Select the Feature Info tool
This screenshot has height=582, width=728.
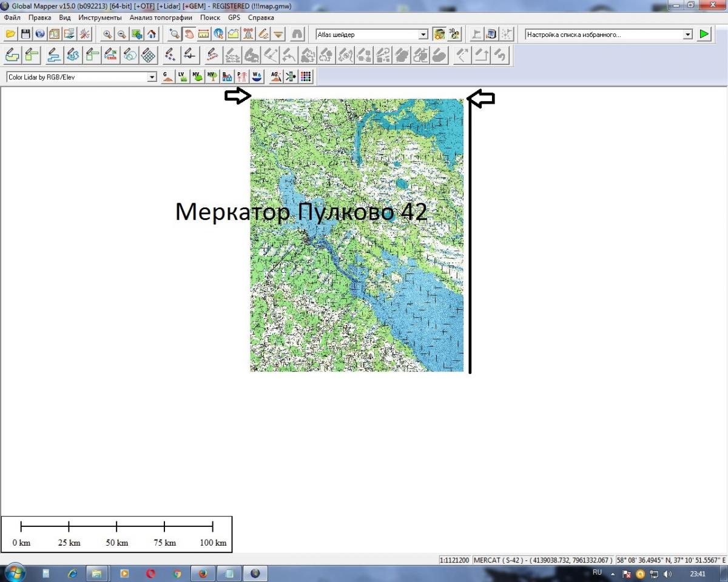[218, 34]
